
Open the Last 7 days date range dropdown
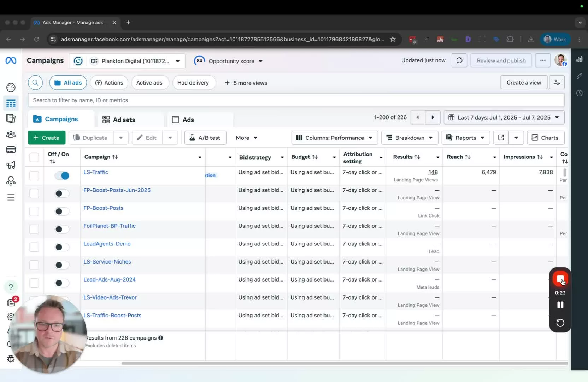(x=504, y=117)
